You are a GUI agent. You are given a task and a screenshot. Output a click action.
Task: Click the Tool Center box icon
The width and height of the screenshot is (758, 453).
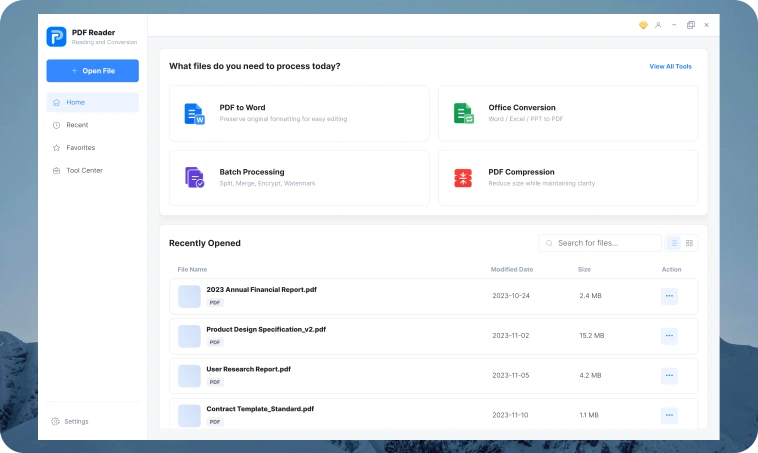[x=57, y=171]
